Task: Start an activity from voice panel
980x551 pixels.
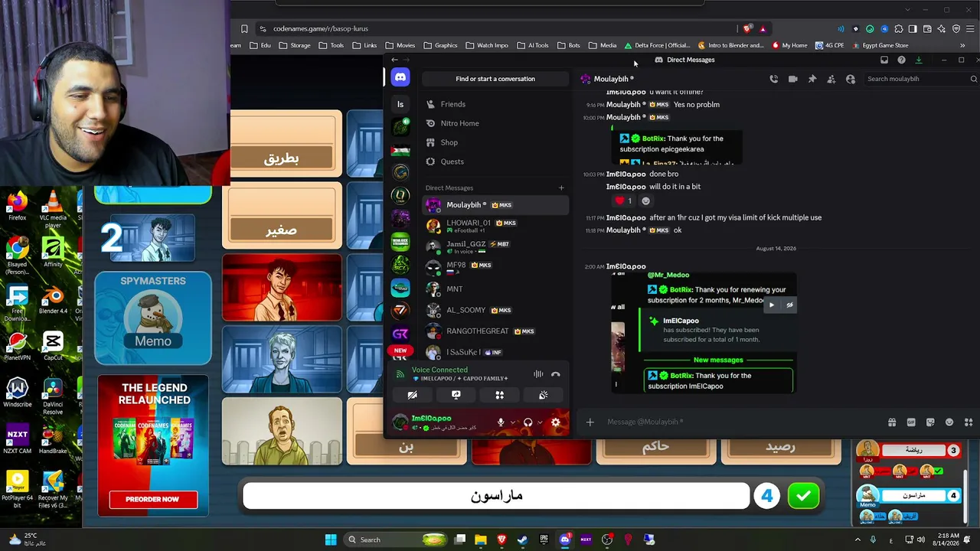Action: pos(499,395)
